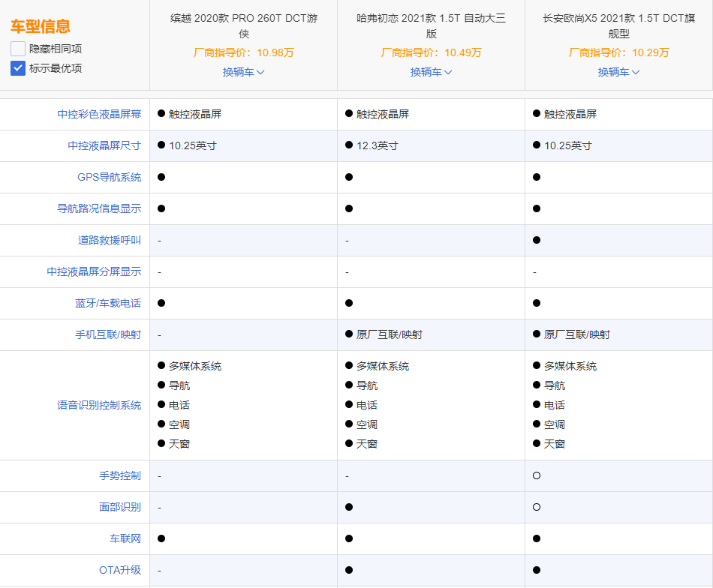Click 哈弗初恋's 原厂互联/映射 cell value

[x=390, y=335]
